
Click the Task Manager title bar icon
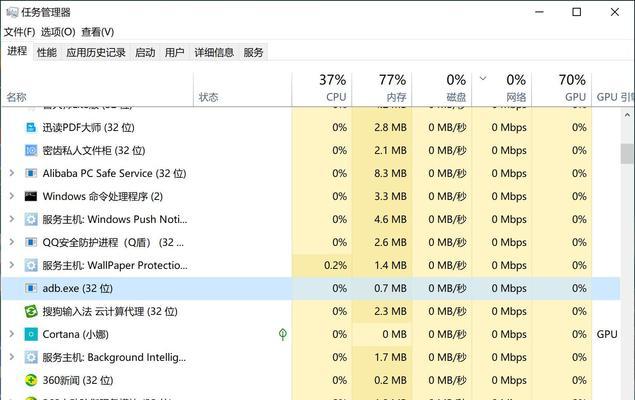point(12,12)
